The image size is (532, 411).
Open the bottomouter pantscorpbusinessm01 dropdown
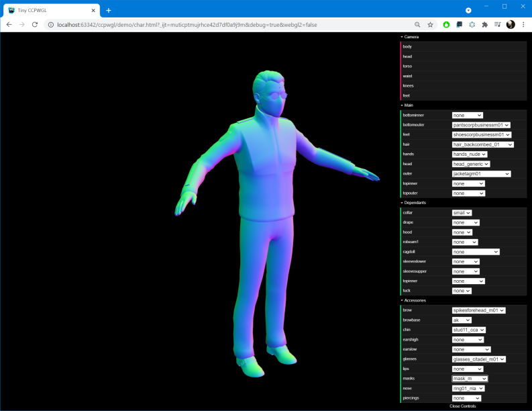(481, 125)
